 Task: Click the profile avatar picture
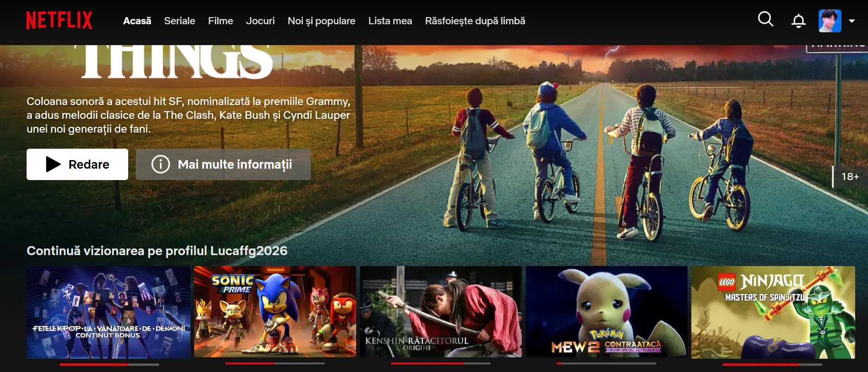[x=830, y=21]
